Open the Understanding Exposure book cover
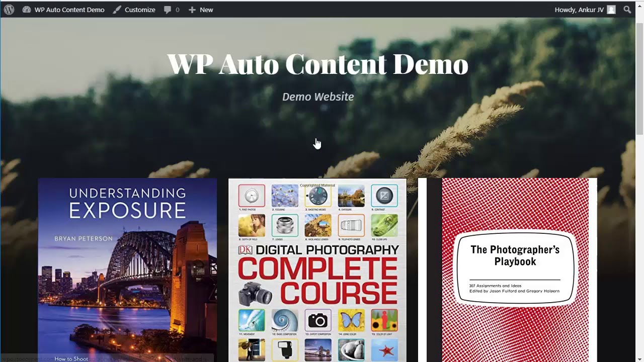 127,270
